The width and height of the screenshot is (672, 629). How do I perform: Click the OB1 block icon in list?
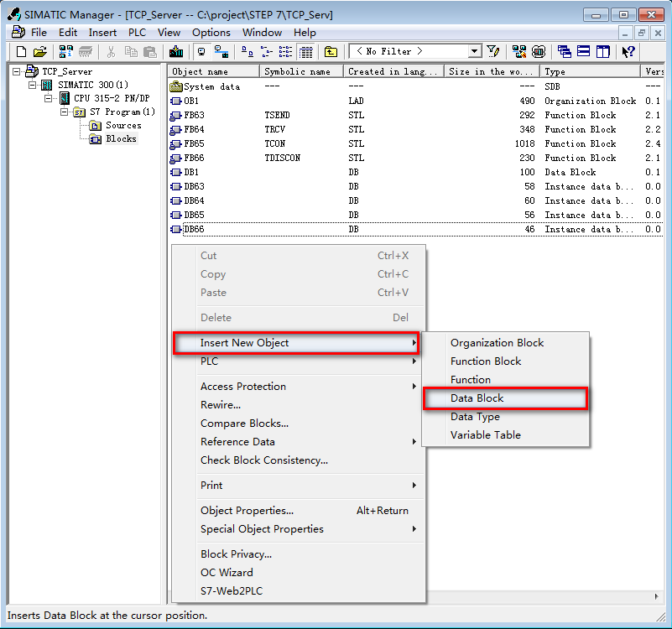pyautogui.click(x=175, y=101)
